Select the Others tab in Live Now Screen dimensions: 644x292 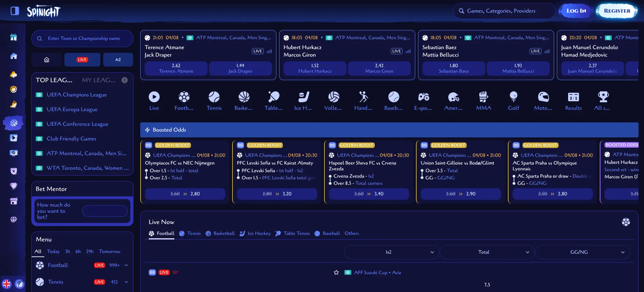(x=352, y=233)
